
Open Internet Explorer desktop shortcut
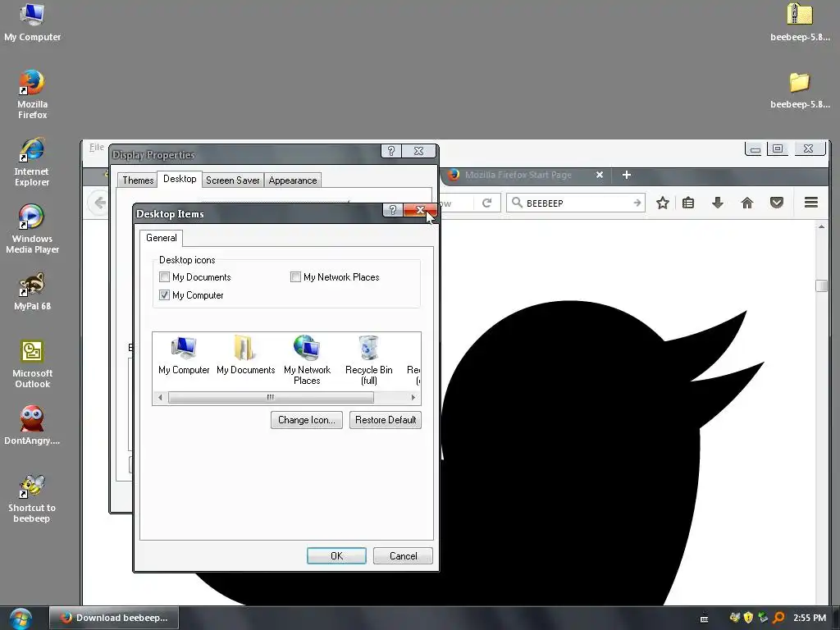[x=32, y=162]
